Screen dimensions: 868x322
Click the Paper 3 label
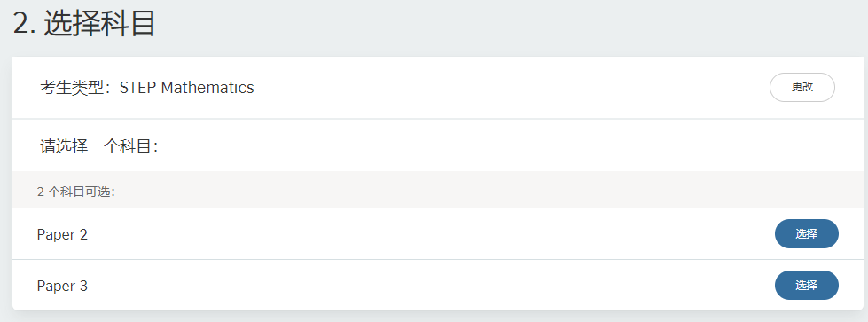pos(62,286)
